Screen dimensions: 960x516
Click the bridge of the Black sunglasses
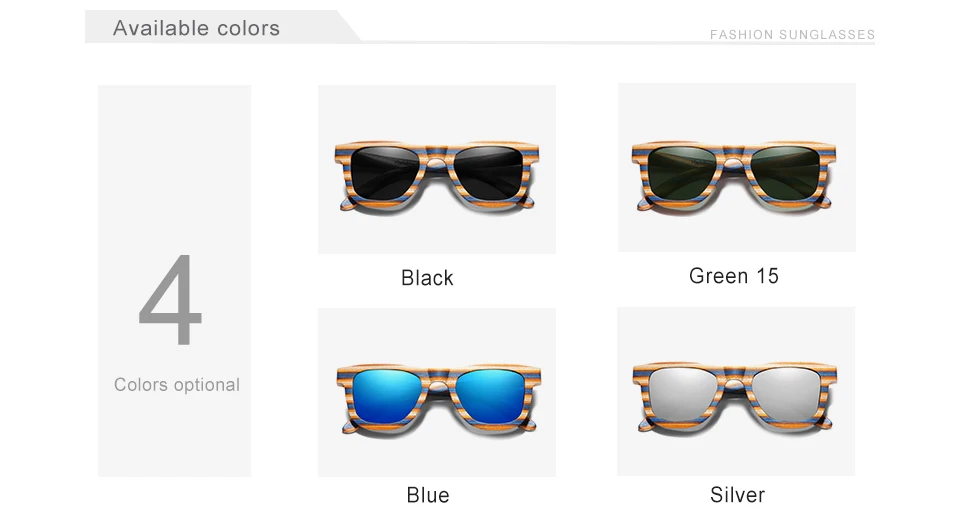437,160
